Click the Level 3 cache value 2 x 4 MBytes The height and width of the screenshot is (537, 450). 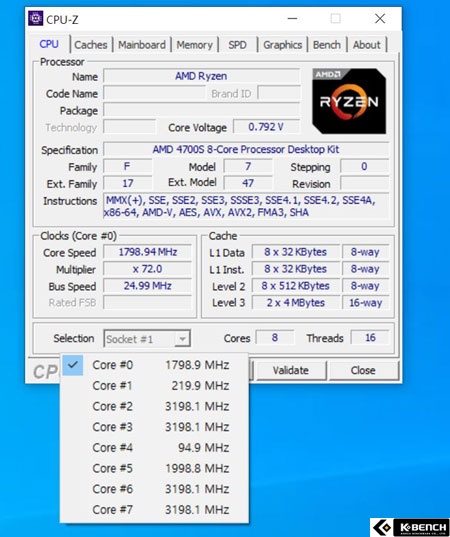click(x=296, y=303)
